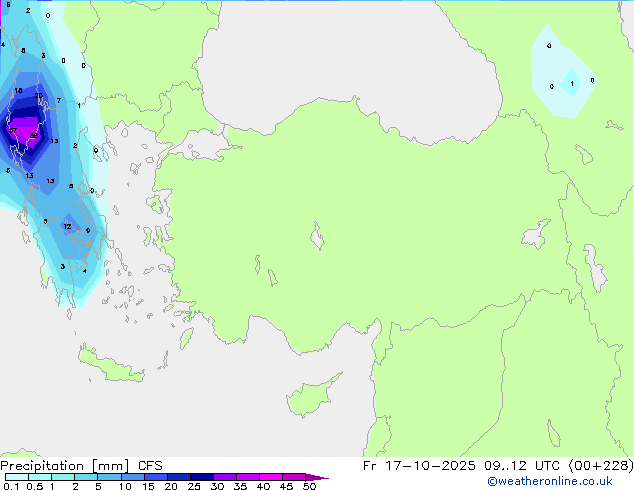
Task: Click the "28" value in magenta area
Action: point(34,135)
